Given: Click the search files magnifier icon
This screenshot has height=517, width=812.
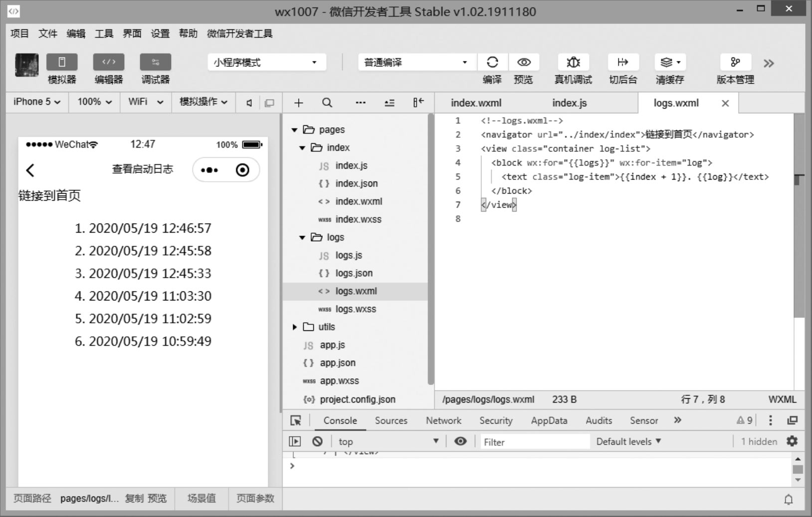Looking at the screenshot, I should [x=327, y=103].
